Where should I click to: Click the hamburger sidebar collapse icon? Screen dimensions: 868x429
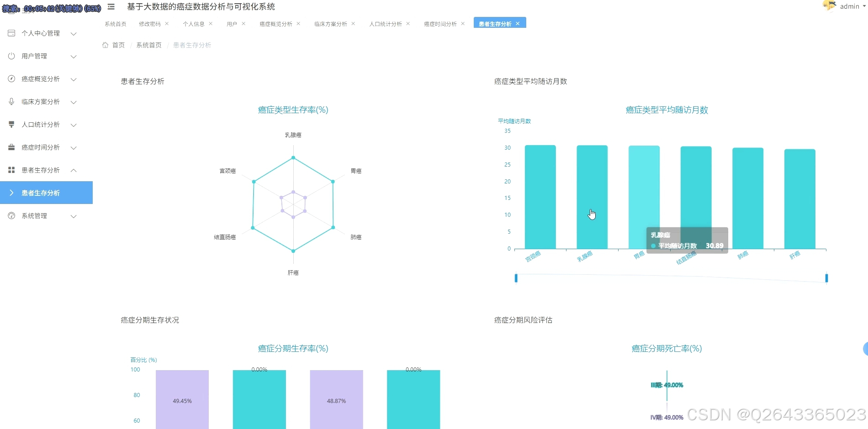(111, 7)
